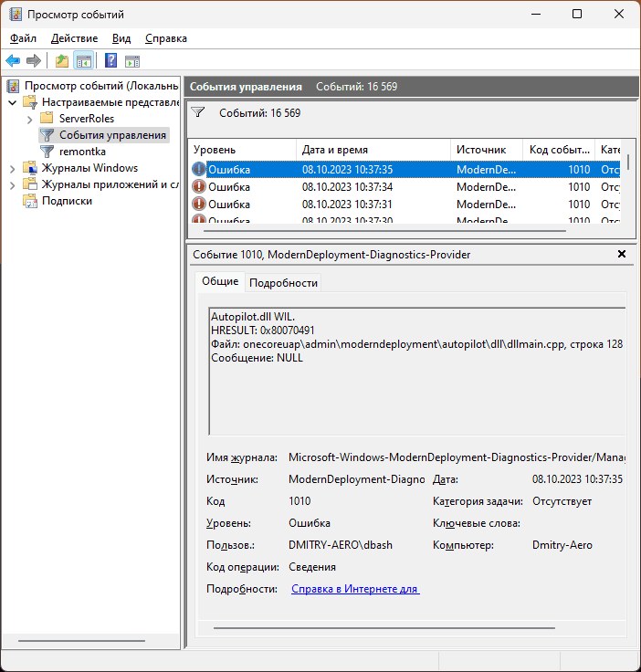This screenshot has height=672, width=641.
Task: Click the Up one level folder icon
Action: [x=61, y=61]
